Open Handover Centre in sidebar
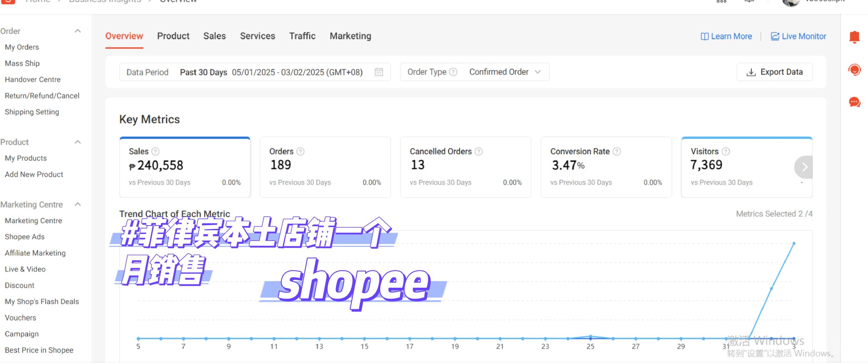Viewport: 868px width, 363px height. (33, 80)
